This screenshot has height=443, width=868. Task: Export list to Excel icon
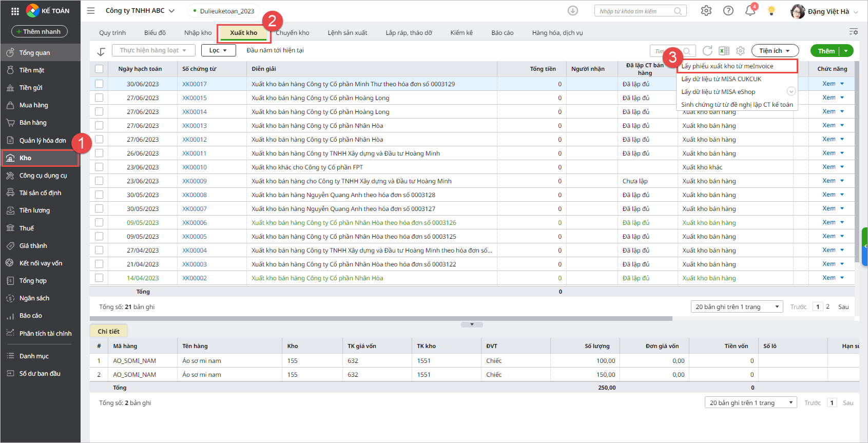click(724, 51)
